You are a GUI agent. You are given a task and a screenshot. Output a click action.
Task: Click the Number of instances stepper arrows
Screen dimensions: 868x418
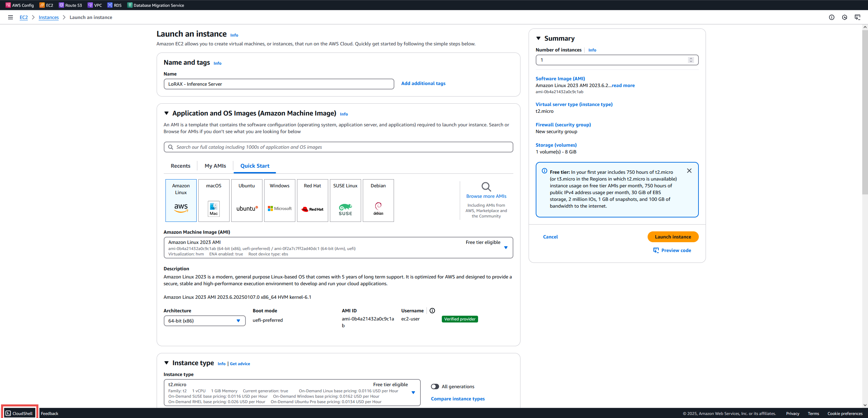tap(691, 60)
